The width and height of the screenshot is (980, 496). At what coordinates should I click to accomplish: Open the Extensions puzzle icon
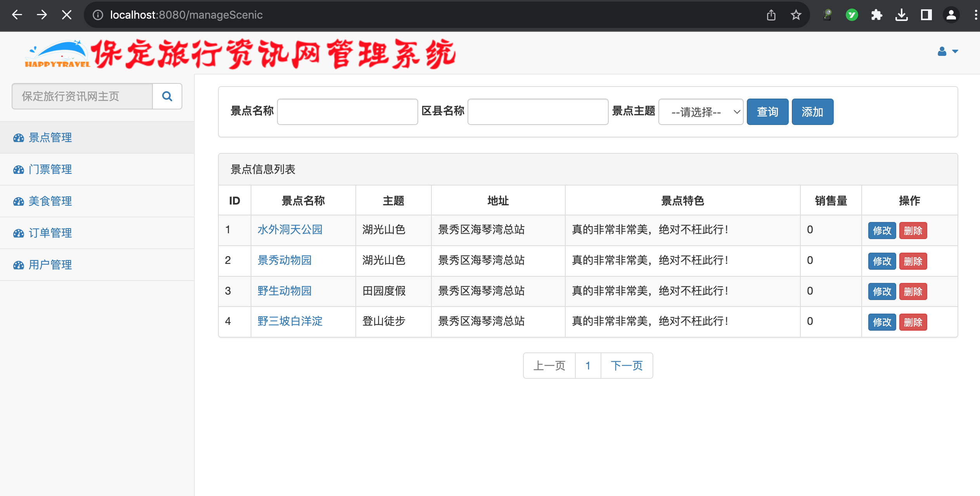pos(877,15)
